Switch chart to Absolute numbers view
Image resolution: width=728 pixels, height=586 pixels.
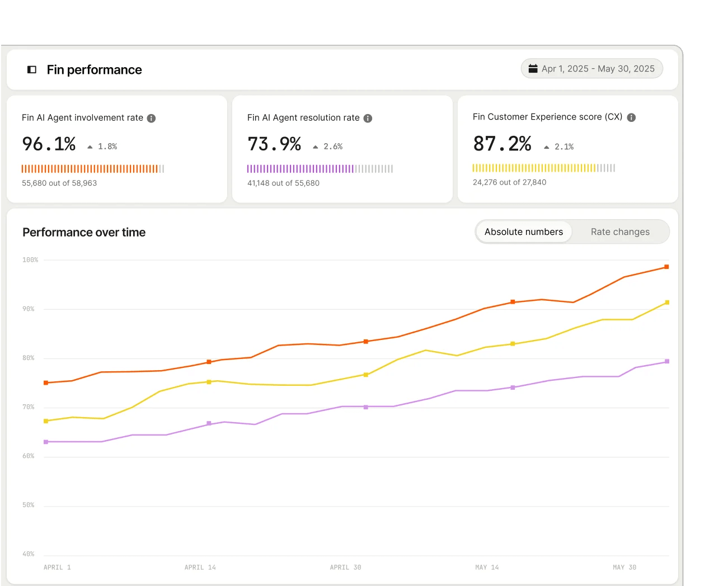pos(524,232)
